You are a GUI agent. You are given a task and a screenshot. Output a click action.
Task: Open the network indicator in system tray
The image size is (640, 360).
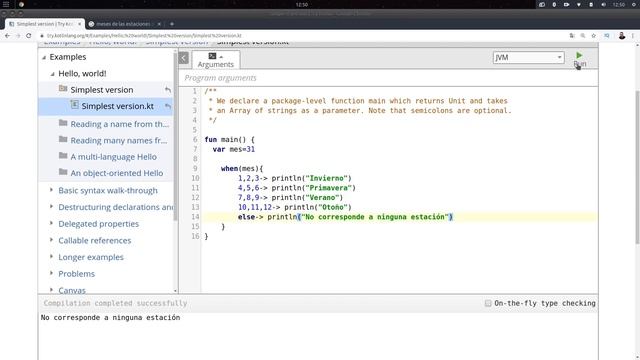click(578, 4)
